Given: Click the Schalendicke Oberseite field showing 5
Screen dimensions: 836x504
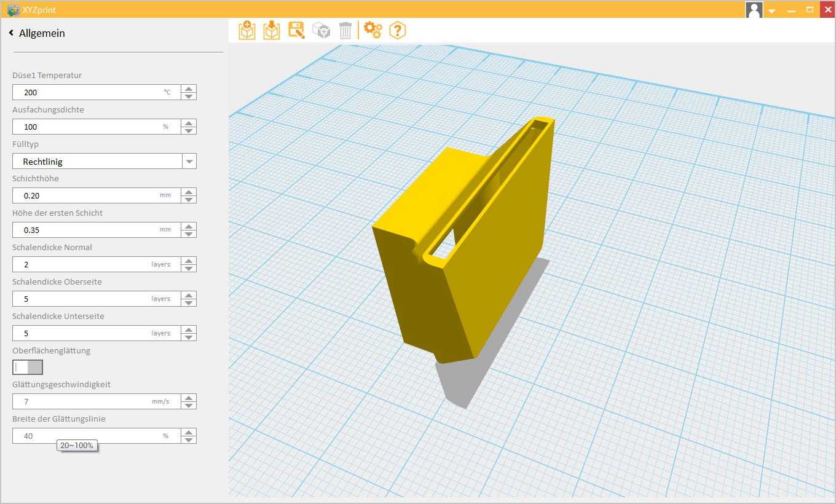Looking at the screenshot, I should click(97, 299).
